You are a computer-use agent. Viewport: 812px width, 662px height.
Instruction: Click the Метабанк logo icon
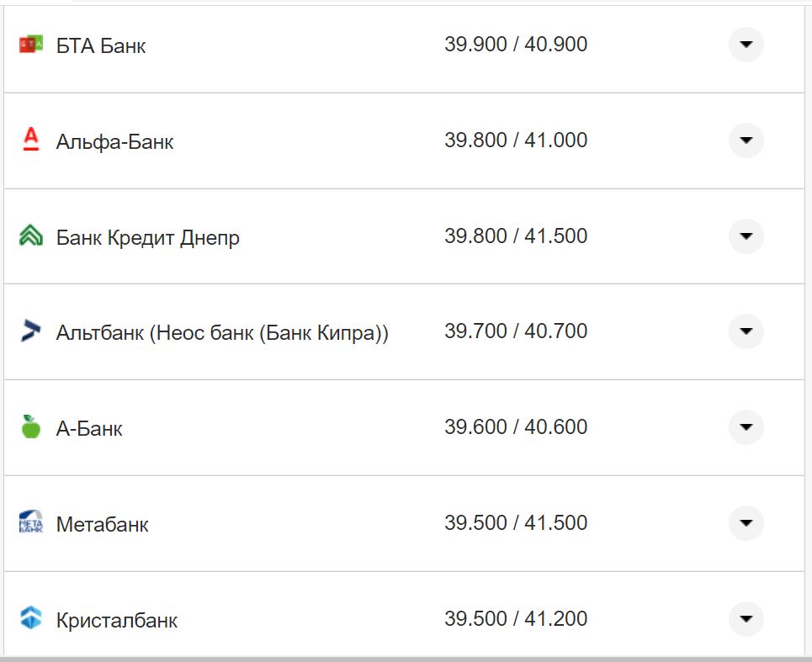coord(30,523)
